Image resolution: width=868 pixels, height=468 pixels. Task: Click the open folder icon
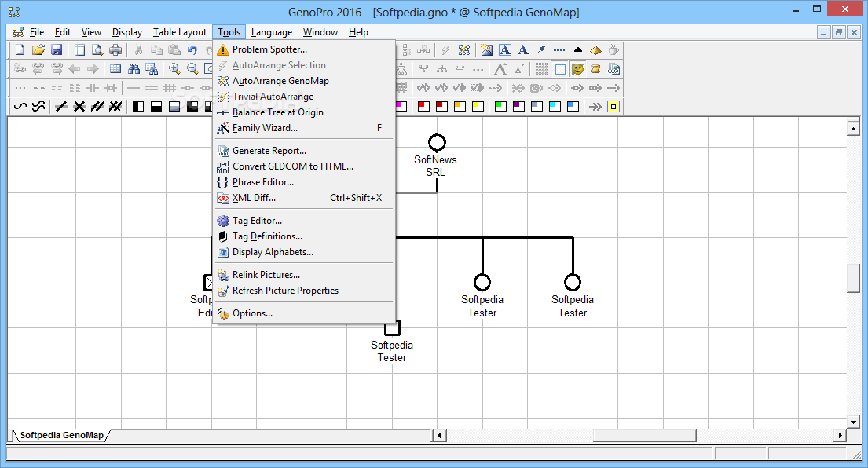[38, 49]
